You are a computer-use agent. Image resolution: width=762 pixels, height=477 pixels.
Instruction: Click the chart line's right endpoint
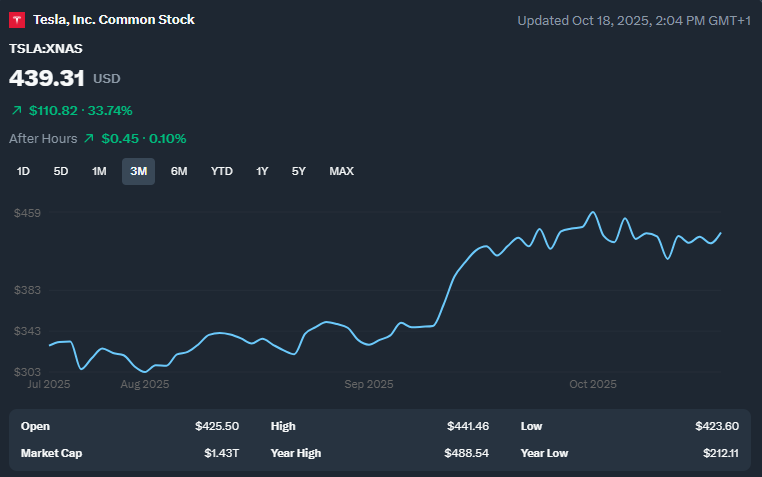click(x=720, y=233)
